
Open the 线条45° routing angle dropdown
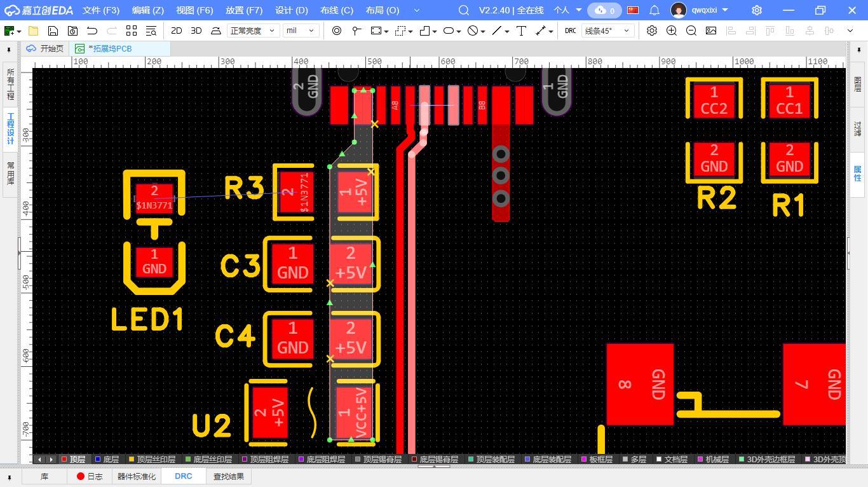(607, 31)
